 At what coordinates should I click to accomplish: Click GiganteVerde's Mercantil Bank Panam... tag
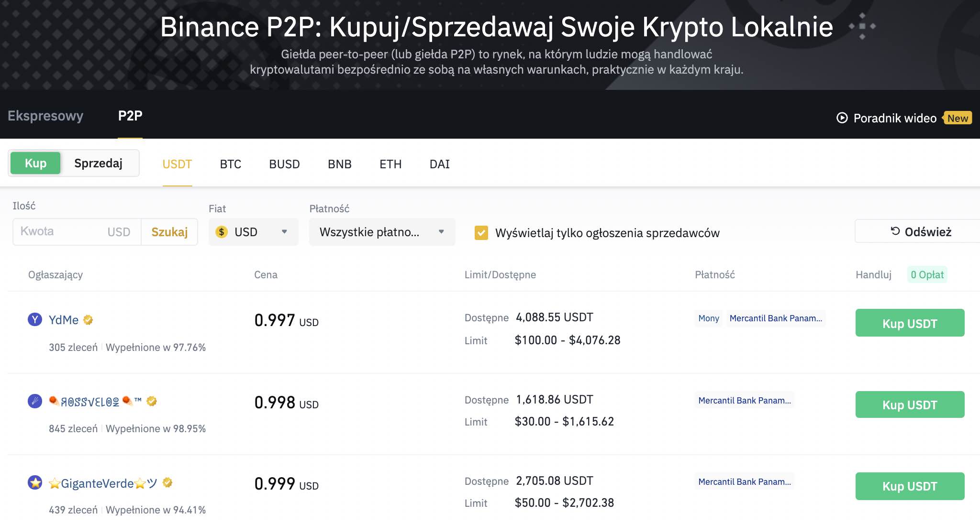(745, 481)
